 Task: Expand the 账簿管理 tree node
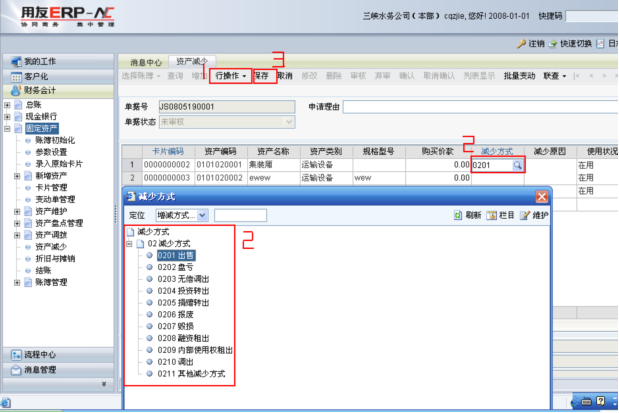17,283
